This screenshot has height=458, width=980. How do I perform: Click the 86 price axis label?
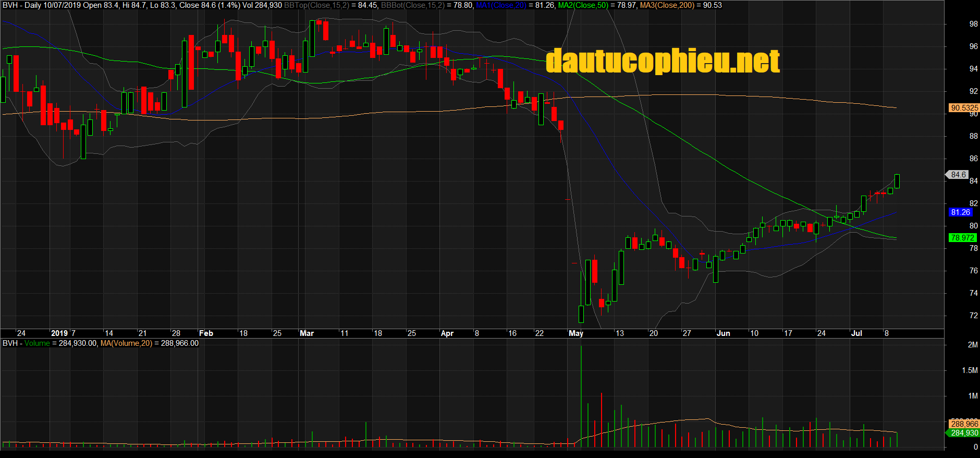click(x=973, y=159)
